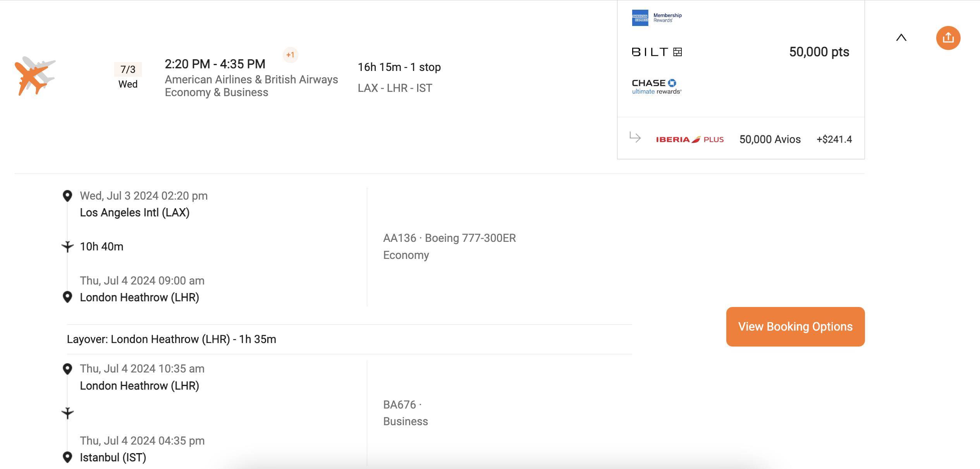Screen dimensions: 980x469
Task: Click the 2:20 PM - 4:35 PM times
Action: pyautogui.click(x=215, y=64)
